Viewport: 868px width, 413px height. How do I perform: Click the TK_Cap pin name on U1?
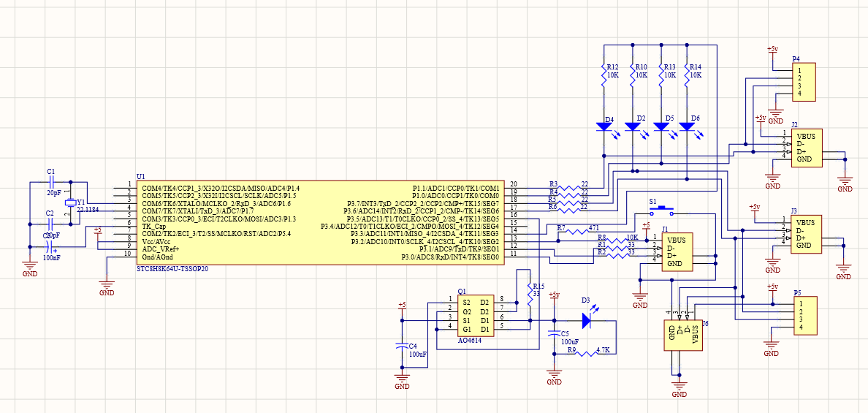click(x=154, y=227)
